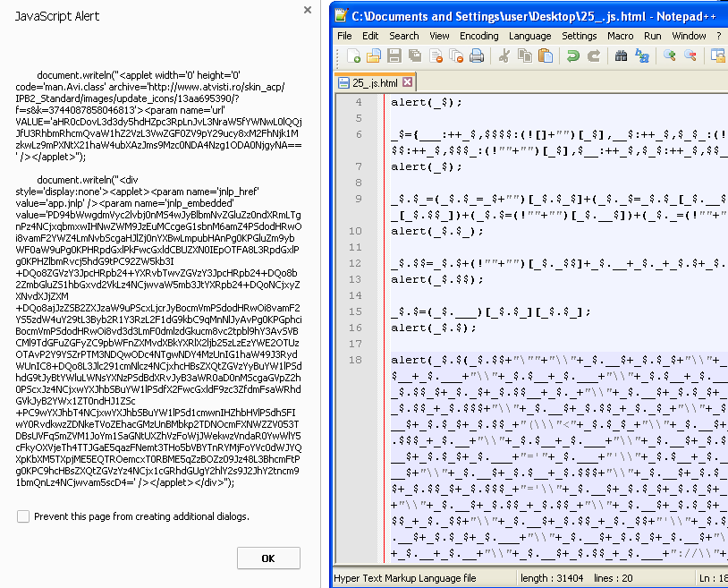Close the JavaScript Alert with X

coord(308,10)
